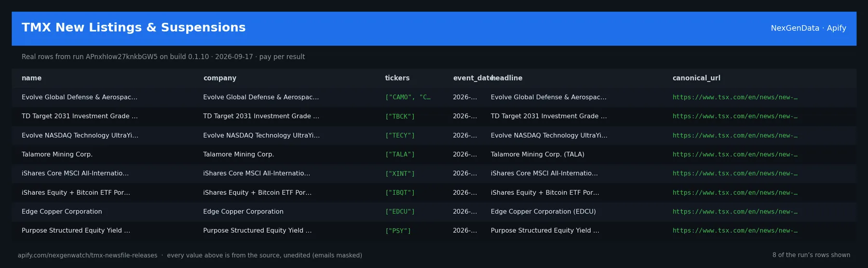Click headline cell Evolve NASDAQ Technology UltraYi…
Viewport: 868px width, 268px height.
549,135
